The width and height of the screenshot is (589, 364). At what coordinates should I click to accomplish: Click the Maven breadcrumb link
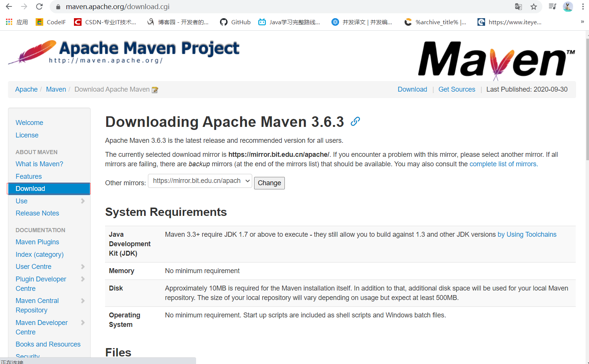tap(56, 89)
